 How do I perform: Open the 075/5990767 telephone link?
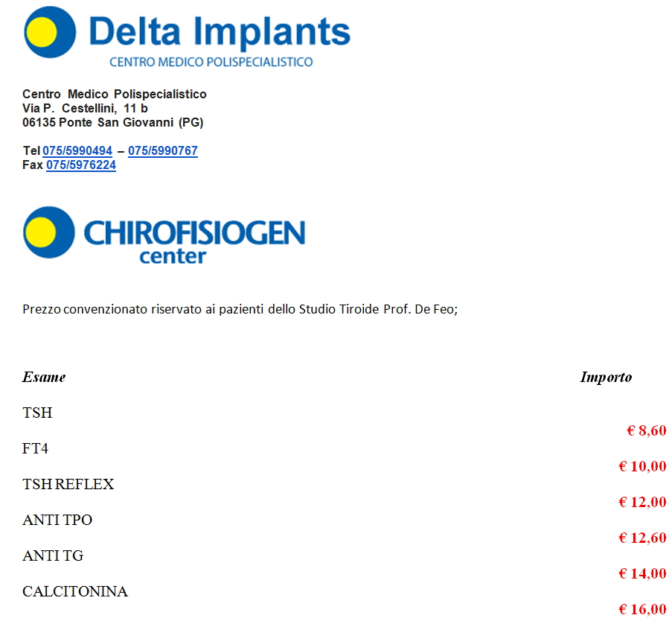163,151
